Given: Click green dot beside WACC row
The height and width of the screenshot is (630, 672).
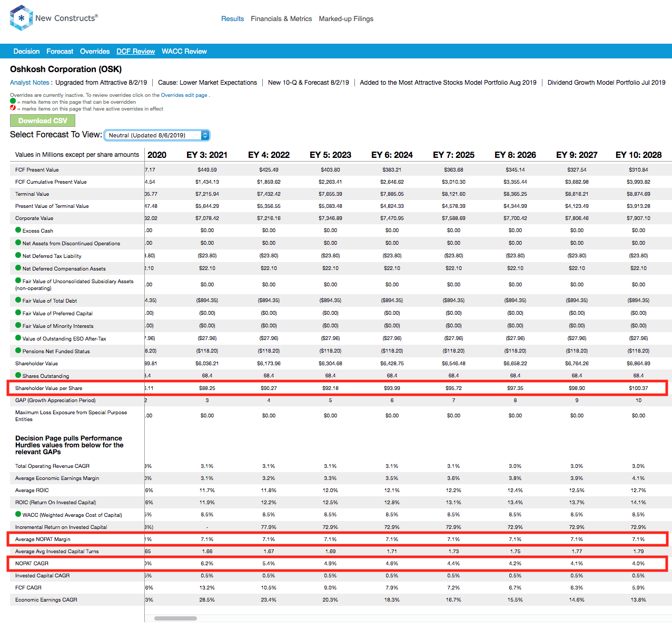Looking at the screenshot, I should click(x=18, y=514).
